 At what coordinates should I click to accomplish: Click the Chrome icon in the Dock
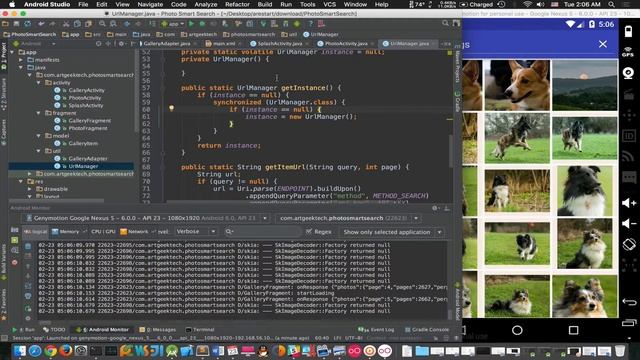(51, 351)
